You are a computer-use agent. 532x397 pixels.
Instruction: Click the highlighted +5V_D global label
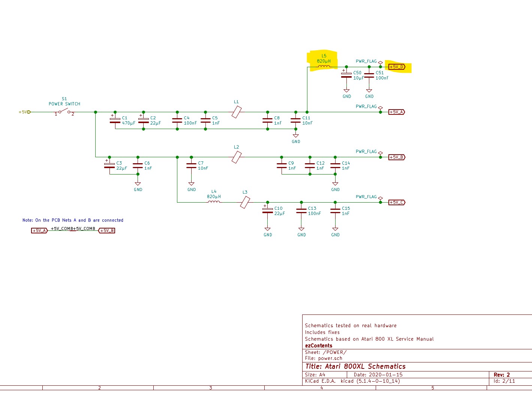397,67
